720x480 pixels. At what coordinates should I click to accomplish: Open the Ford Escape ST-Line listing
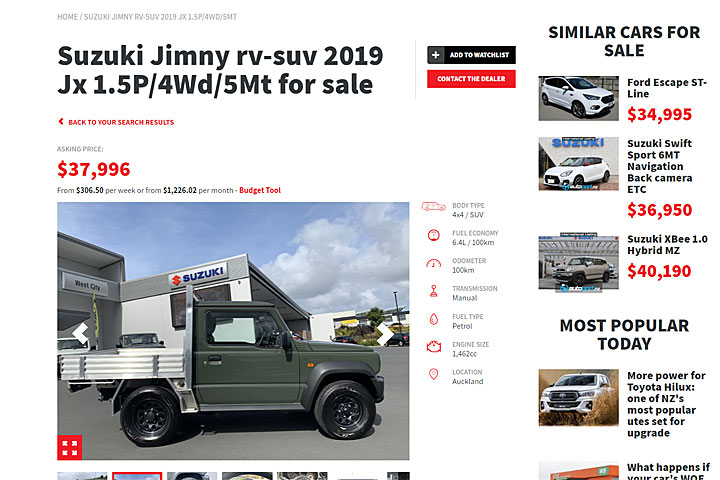click(667, 88)
